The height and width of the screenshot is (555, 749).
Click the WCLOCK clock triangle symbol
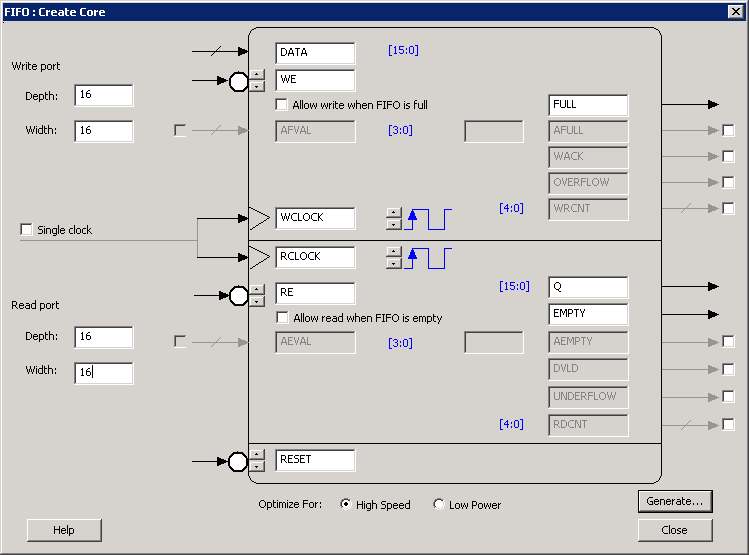click(259, 218)
